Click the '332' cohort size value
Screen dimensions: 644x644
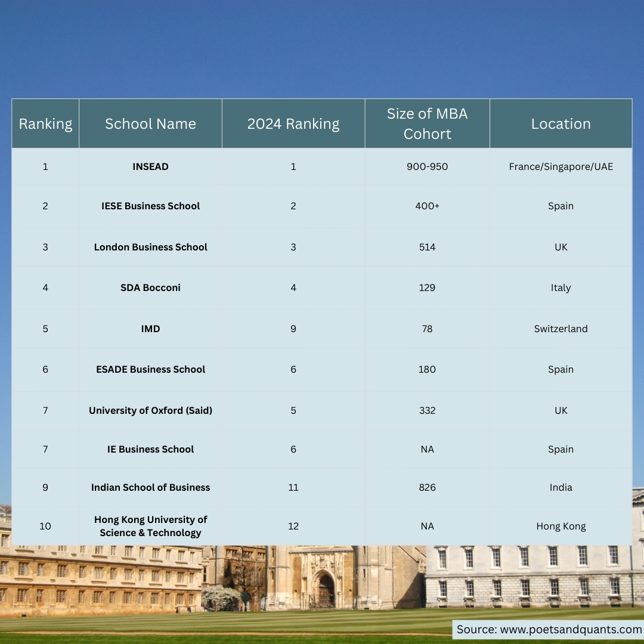[427, 411]
